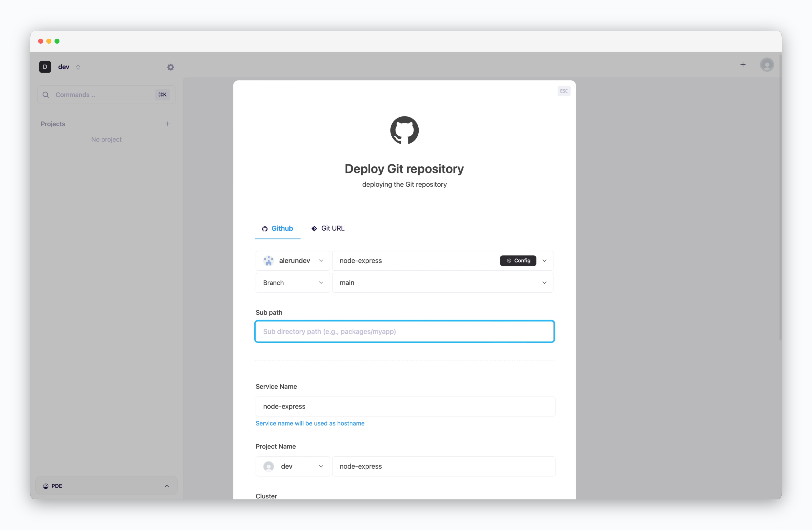Click the alerundev account avatar icon
Viewport: 812px width, 530px height.
tap(269, 261)
